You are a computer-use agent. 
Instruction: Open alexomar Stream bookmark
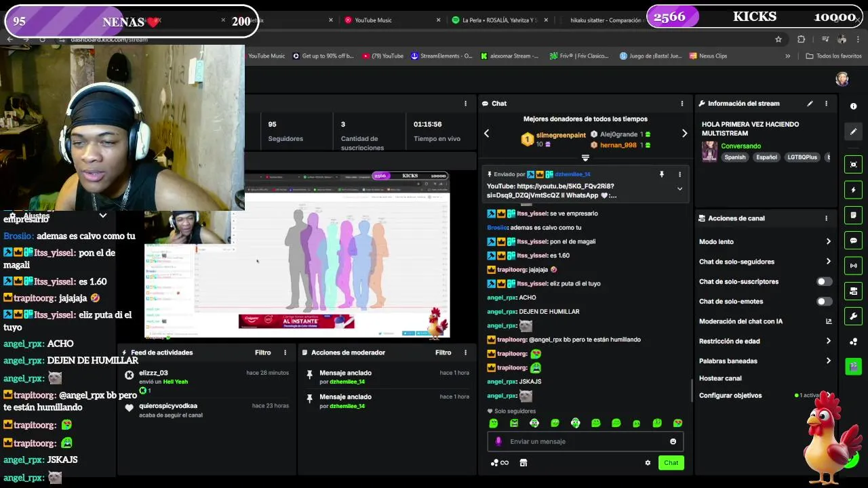coord(509,56)
